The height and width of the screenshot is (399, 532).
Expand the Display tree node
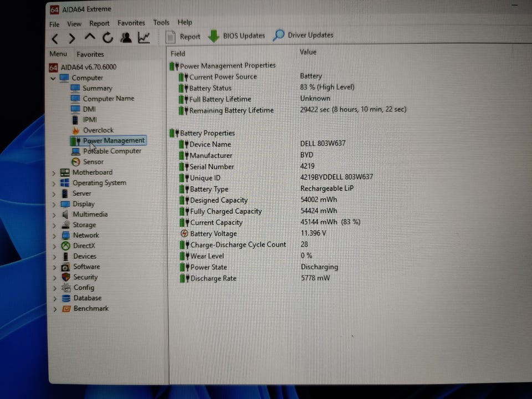[x=54, y=204]
